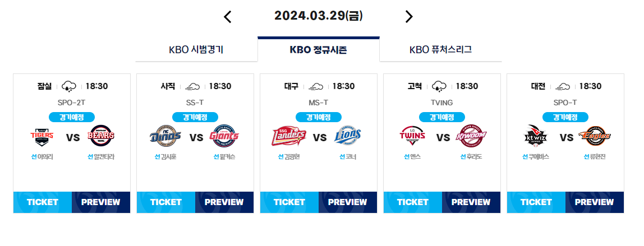Select the NC Dinos team logo
This screenshot has height=246, width=644.
point(165,136)
